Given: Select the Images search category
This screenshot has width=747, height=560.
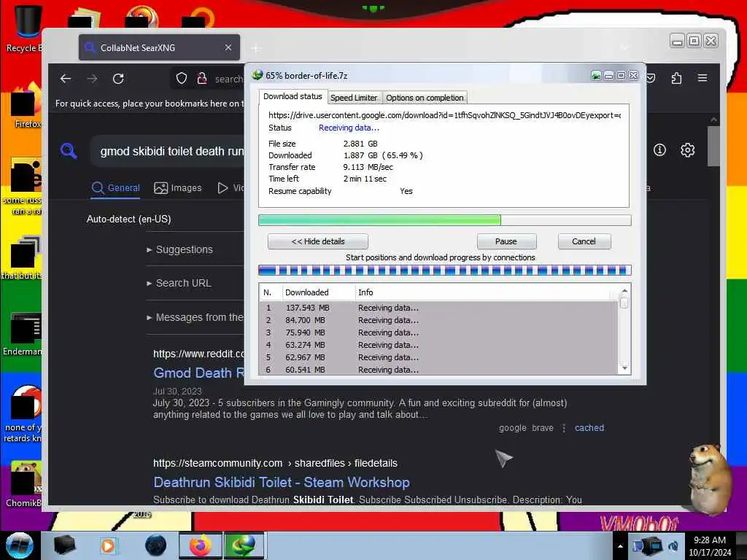Looking at the screenshot, I should (x=178, y=188).
